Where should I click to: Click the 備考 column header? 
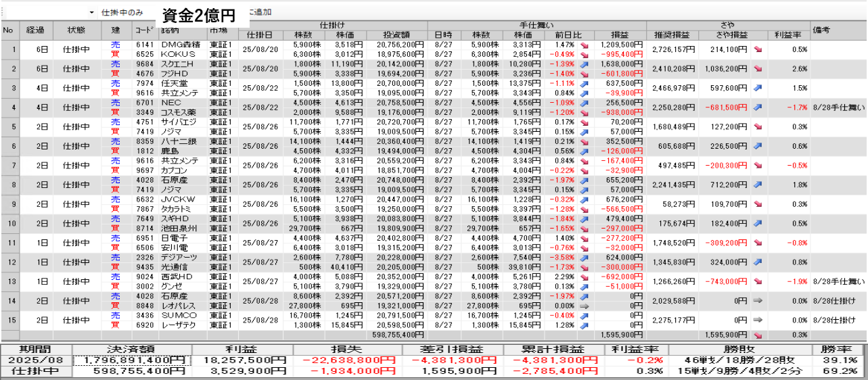[838, 30]
